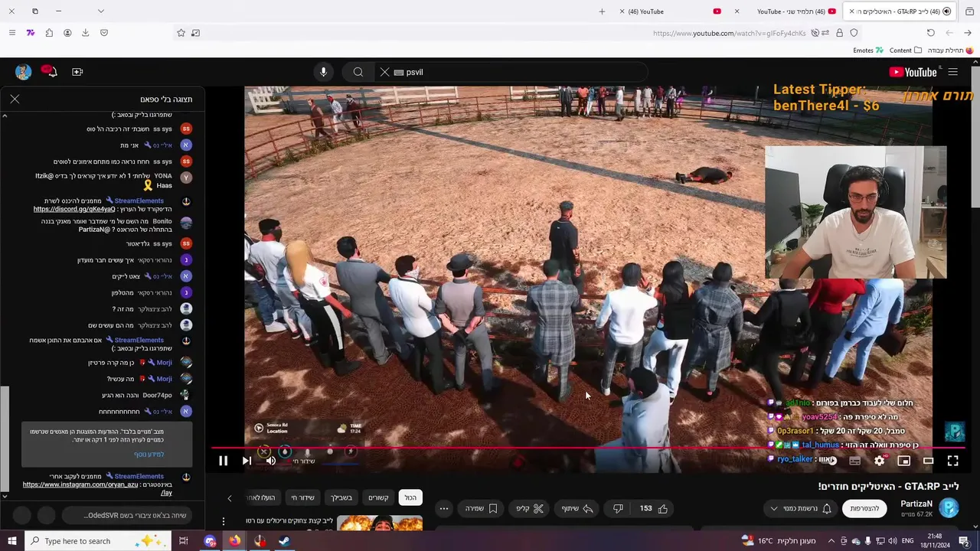Image resolution: width=980 pixels, height=551 pixels.
Task: Select the קשורים filter chip
Action: pyautogui.click(x=378, y=497)
